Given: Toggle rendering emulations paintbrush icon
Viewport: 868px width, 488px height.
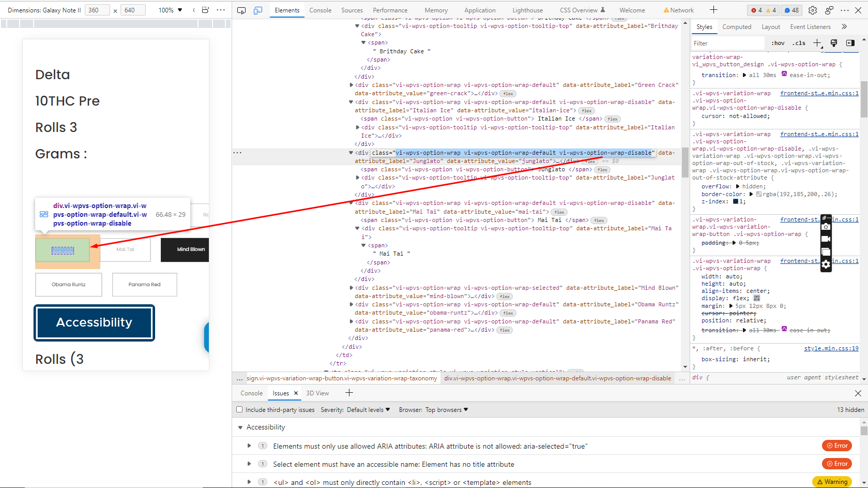Looking at the screenshot, I should tap(834, 43).
